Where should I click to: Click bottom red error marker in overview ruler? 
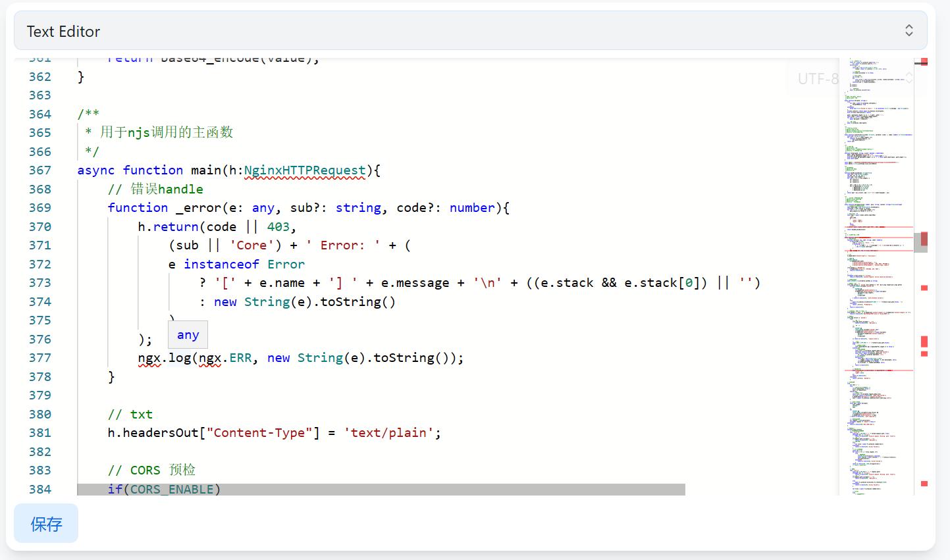pyautogui.click(x=924, y=484)
